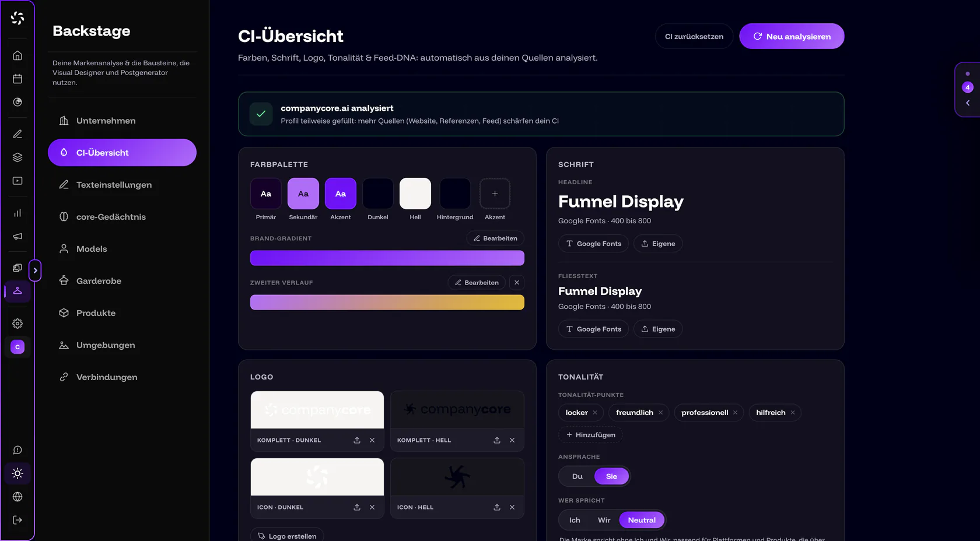Open the home icon in left rail
This screenshot has height=541, width=980.
[17, 55]
